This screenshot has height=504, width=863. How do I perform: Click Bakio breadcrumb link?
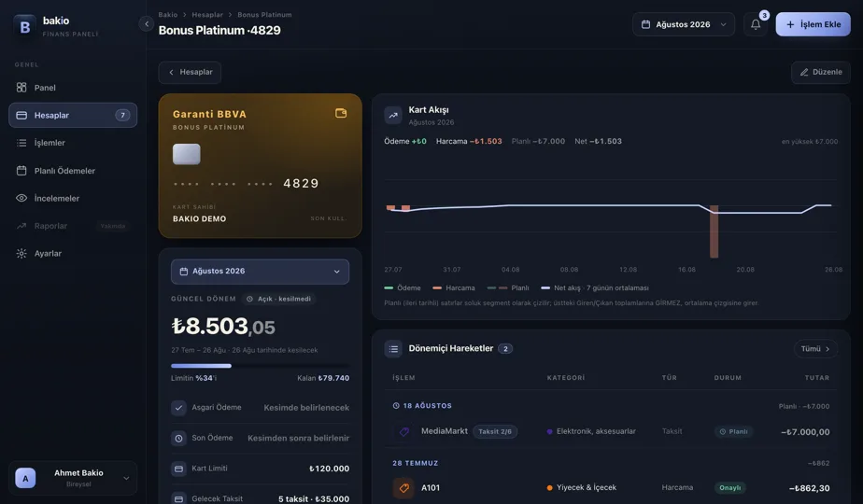[x=168, y=15]
